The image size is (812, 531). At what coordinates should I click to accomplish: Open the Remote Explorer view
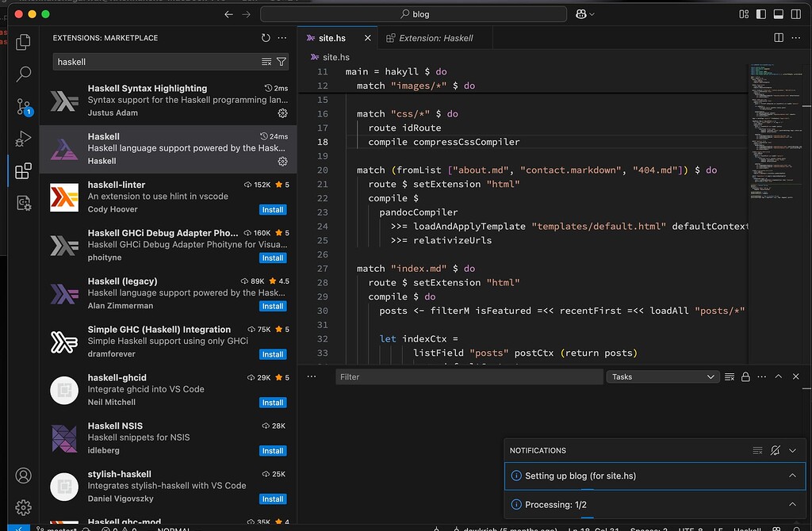click(x=23, y=203)
